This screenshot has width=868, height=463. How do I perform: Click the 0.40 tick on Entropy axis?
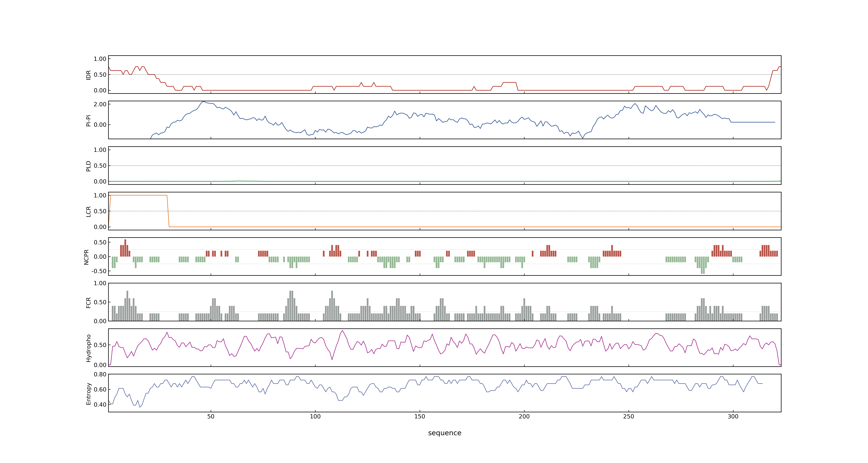click(x=100, y=404)
